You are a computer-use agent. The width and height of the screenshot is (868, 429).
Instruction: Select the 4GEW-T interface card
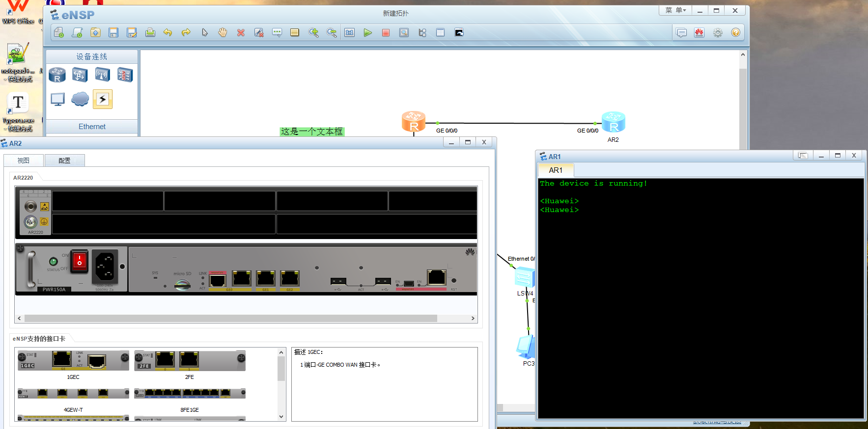click(x=73, y=393)
